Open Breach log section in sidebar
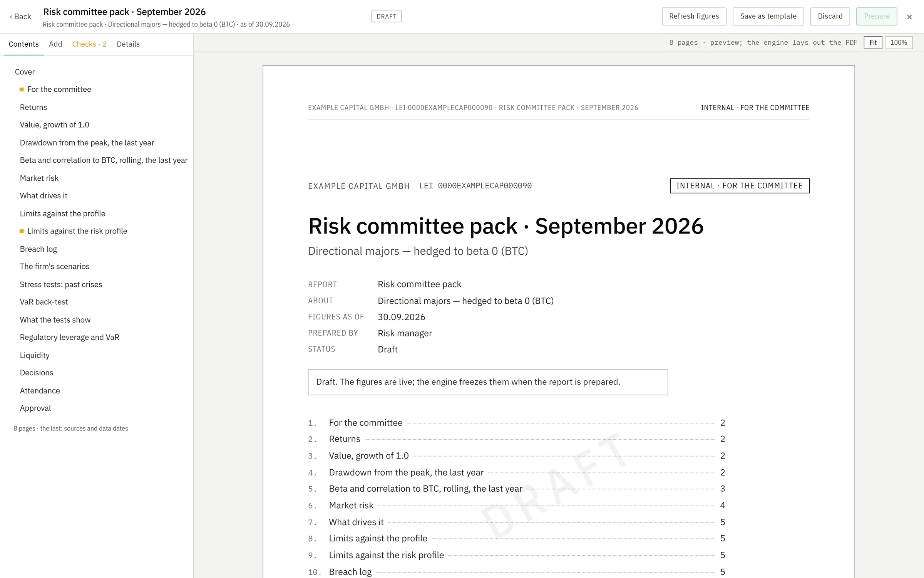Image resolution: width=924 pixels, height=578 pixels. pyautogui.click(x=38, y=249)
